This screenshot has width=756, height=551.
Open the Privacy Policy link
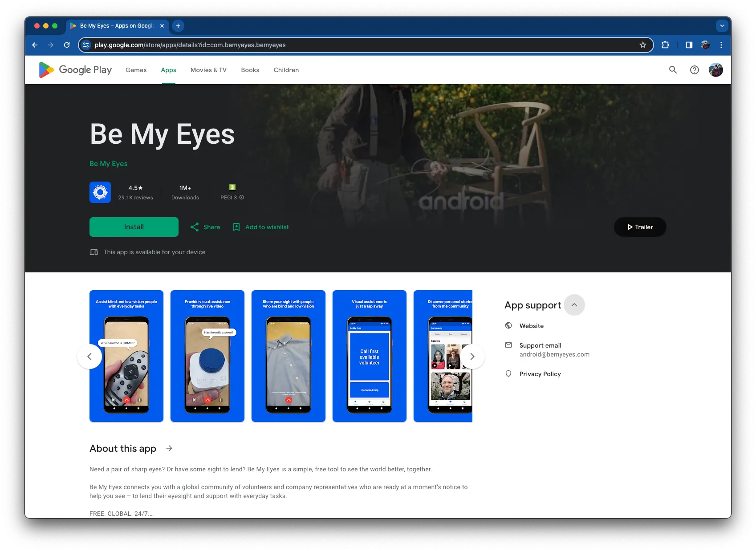(540, 374)
